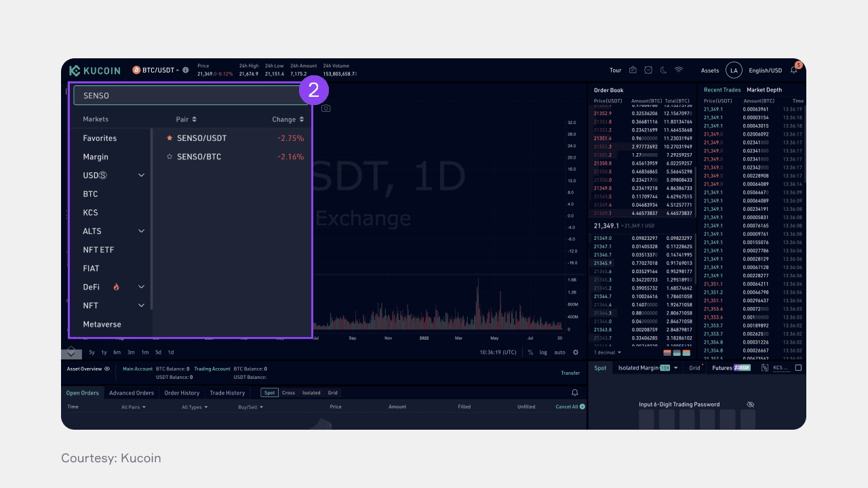Select the Metaverse market category
Image resolution: width=868 pixels, height=488 pixels.
coord(102,324)
